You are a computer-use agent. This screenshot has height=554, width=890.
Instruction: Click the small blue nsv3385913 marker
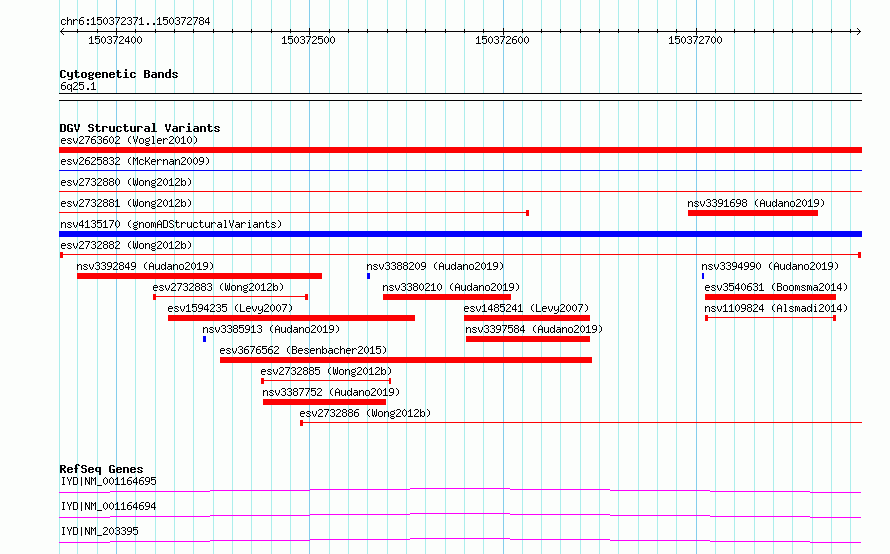pos(204,339)
